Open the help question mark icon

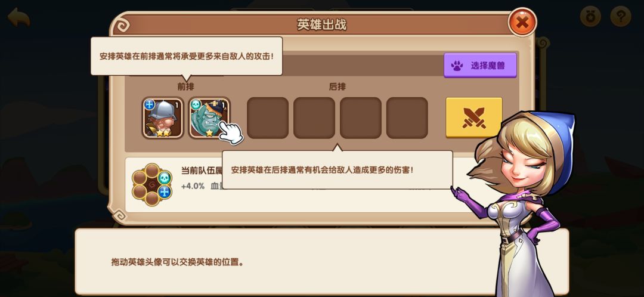(620, 17)
